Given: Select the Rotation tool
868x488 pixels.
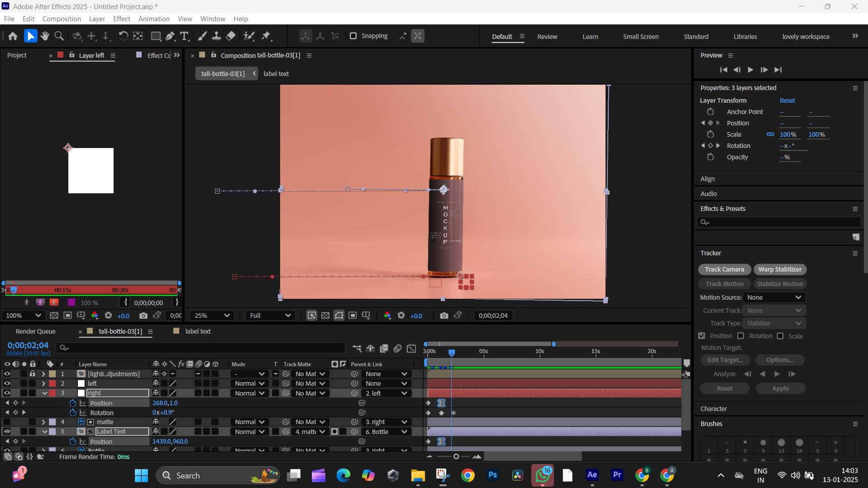Looking at the screenshot, I should coord(123,36).
